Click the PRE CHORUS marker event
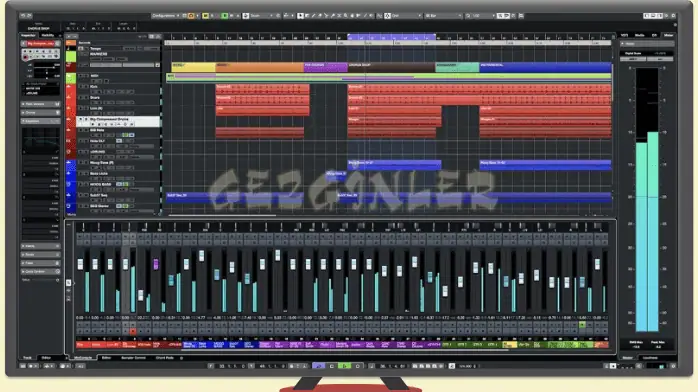 [x=325, y=67]
